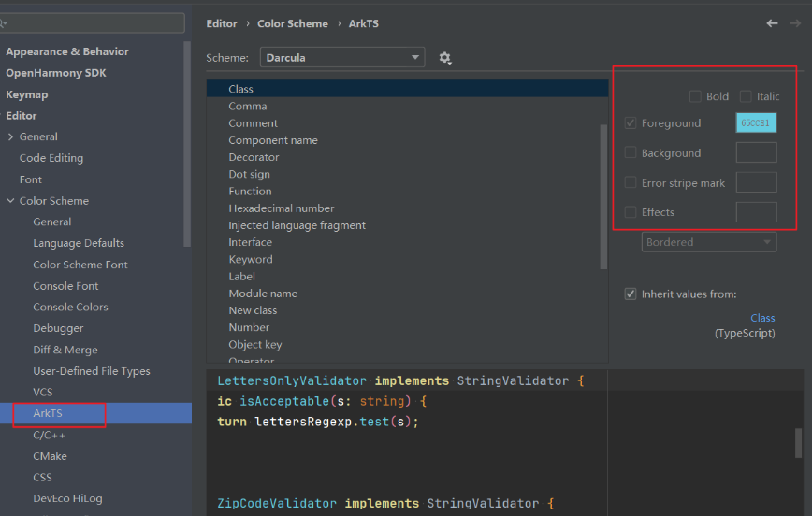Open the Darcula scheme dropdown
This screenshot has height=516, width=812.
click(x=342, y=57)
